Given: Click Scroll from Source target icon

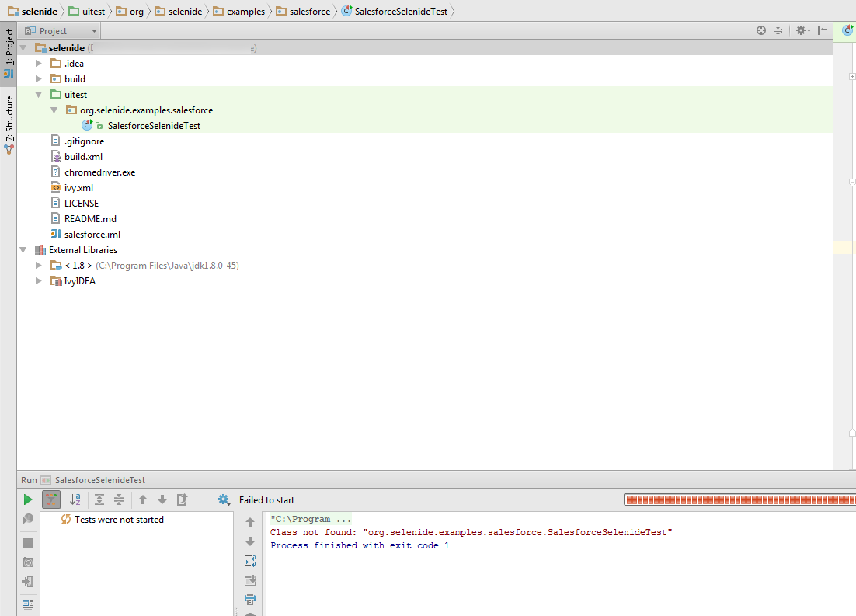Looking at the screenshot, I should tap(761, 31).
